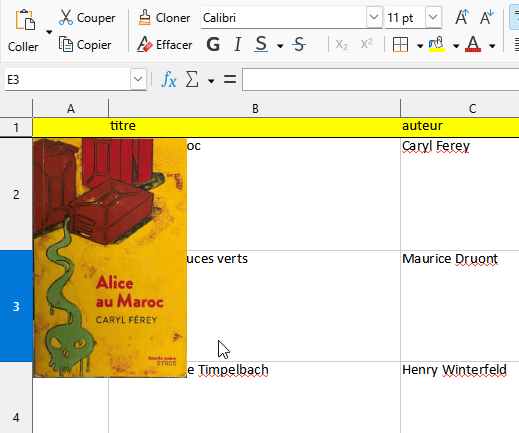Select highlighted row 3 header
This screenshot has height=433, width=519.
16,306
